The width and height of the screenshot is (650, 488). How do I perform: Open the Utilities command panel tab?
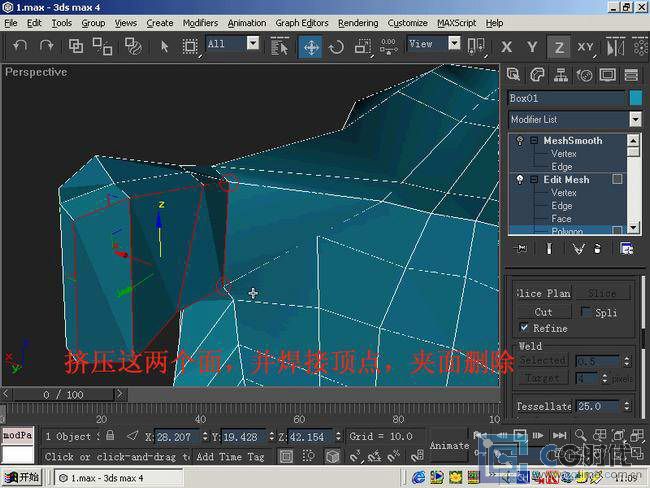point(631,75)
